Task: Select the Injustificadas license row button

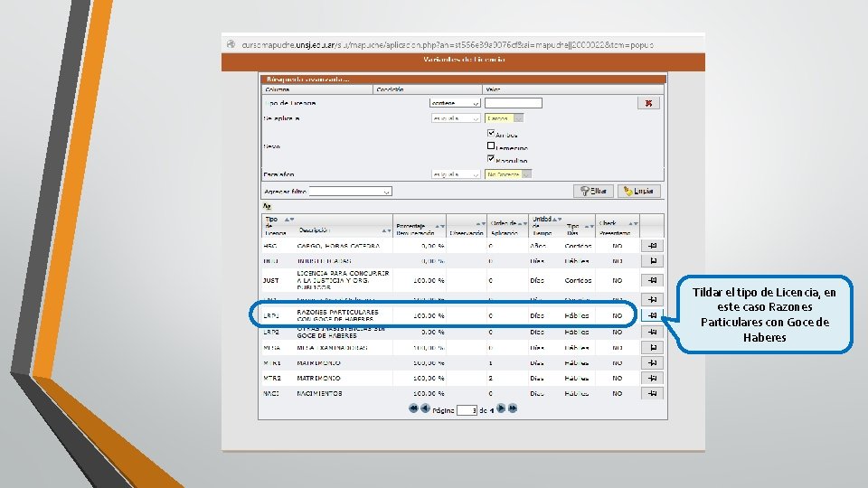Action: tap(652, 260)
